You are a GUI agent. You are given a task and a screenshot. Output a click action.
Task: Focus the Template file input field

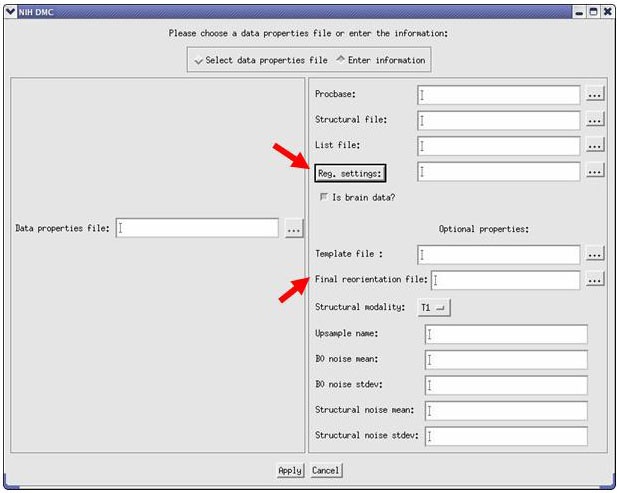tap(499, 255)
